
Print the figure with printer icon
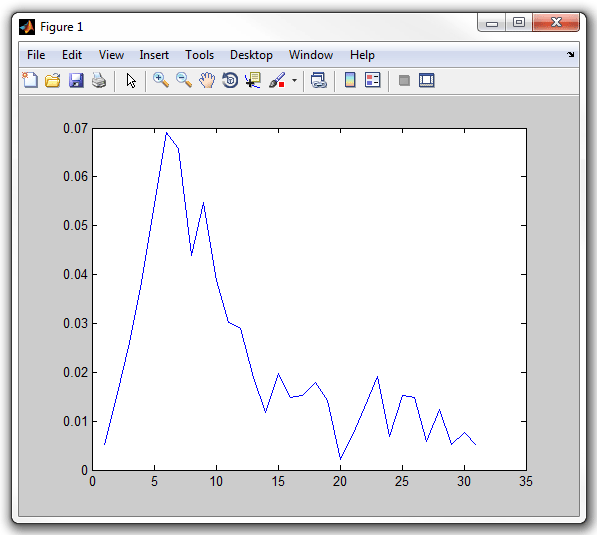point(99,80)
